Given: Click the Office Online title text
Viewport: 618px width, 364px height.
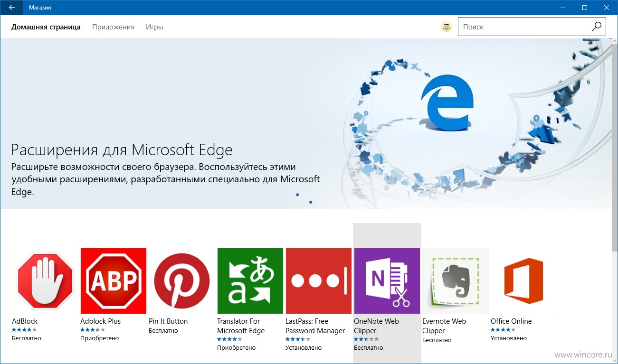Looking at the screenshot, I should pos(511,321).
